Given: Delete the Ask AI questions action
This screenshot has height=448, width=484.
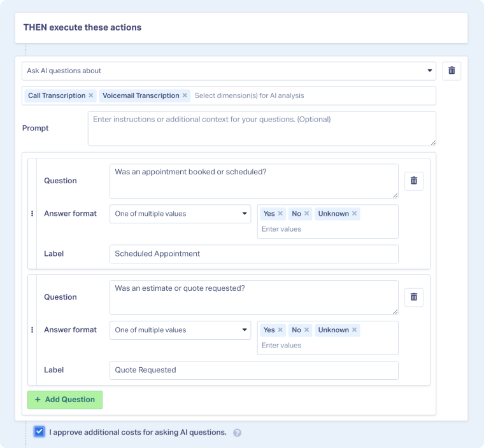Looking at the screenshot, I should (x=452, y=71).
